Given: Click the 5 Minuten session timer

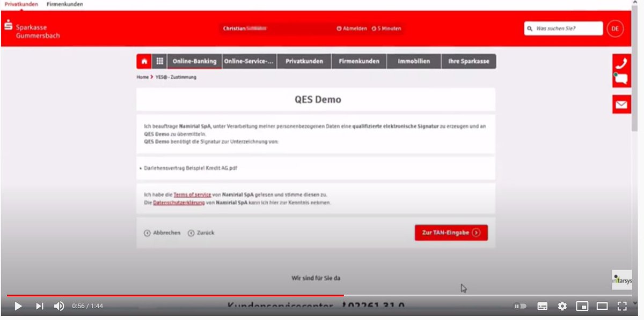Looking at the screenshot, I should click(x=386, y=28).
